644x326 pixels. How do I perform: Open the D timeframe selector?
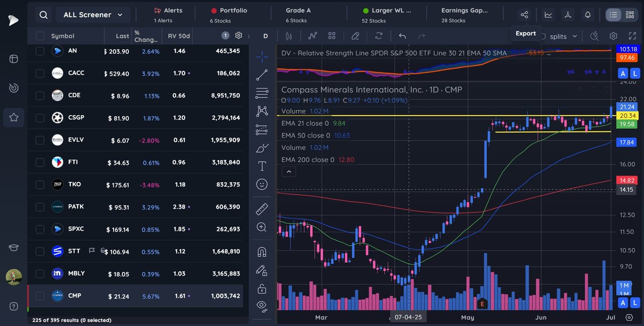(x=266, y=36)
